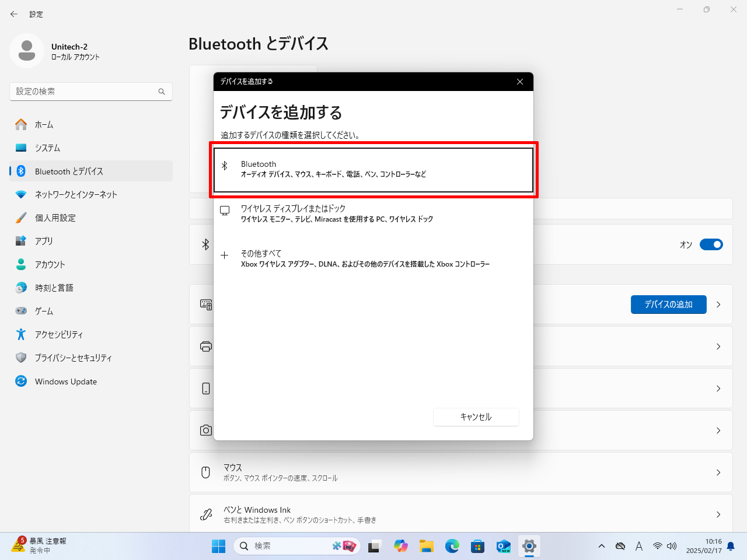The width and height of the screenshot is (747, 560).
Task: Open プライバシーとセキュリティ settings page
Action: [91, 358]
